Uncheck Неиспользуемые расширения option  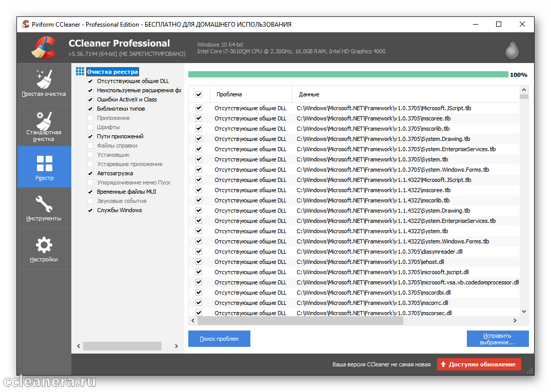tap(90, 90)
